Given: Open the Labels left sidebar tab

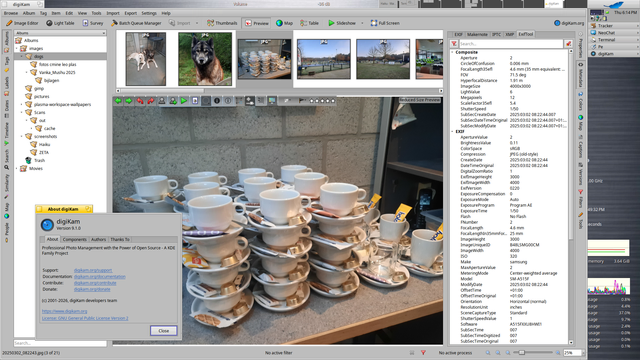Looking at the screenshot, I should coord(6,87).
